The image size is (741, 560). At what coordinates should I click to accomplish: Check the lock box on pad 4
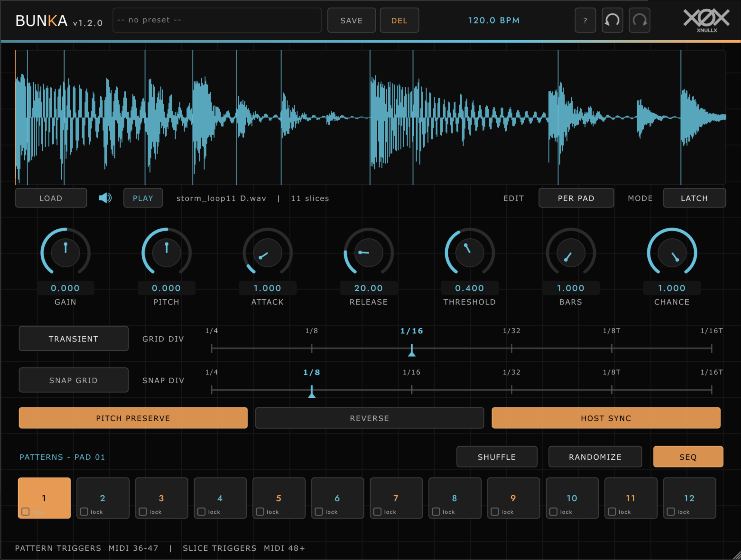(201, 512)
